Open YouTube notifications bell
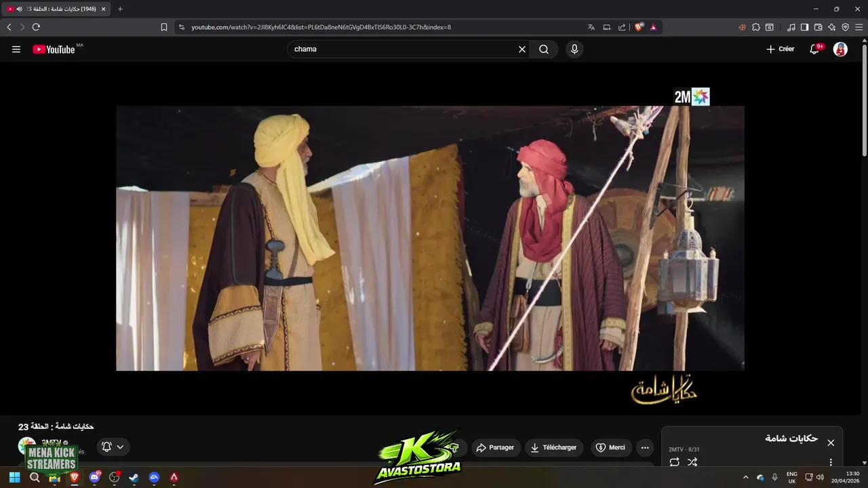 coord(814,49)
